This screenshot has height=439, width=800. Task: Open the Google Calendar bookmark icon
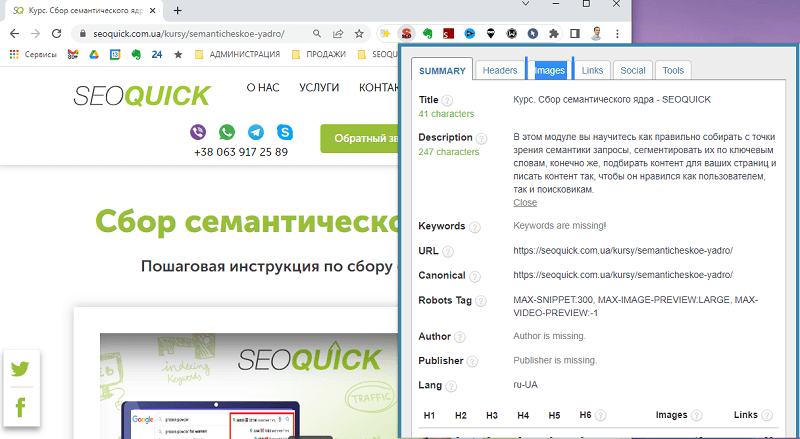(x=115, y=54)
